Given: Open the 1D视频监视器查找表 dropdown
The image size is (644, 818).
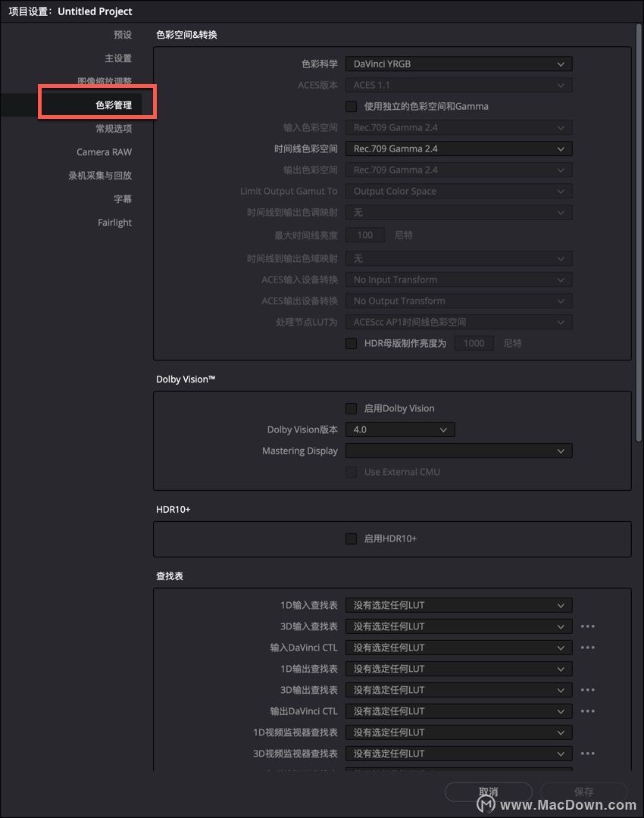Looking at the screenshot, I should tap(458, 733).
